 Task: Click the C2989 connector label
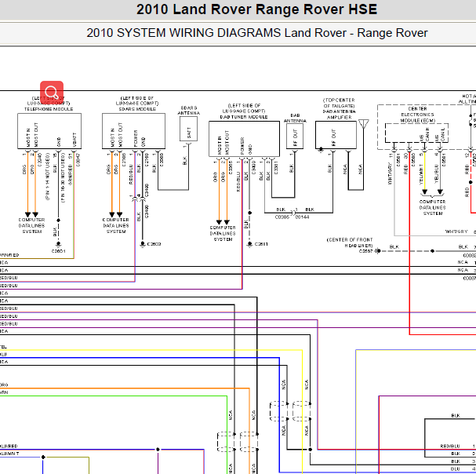162,160
